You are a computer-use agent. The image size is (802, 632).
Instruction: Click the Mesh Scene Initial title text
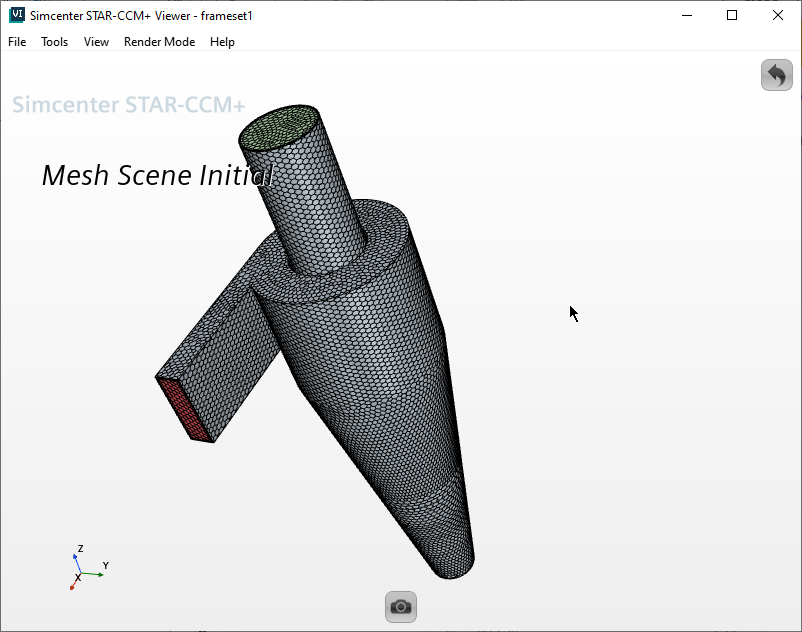click(156, 176)
